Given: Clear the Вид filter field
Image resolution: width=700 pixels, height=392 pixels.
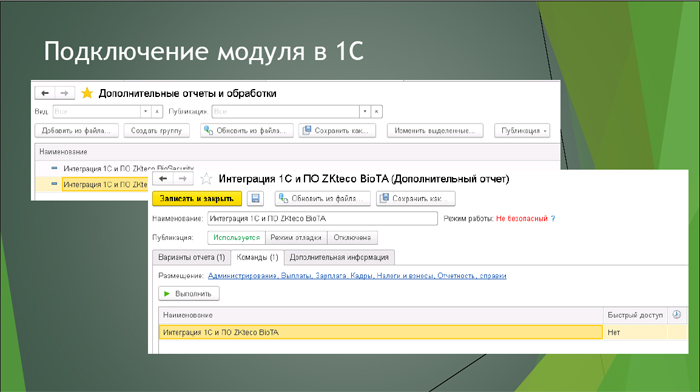Looking at the screenshot, I should click(x=157, y=112).
